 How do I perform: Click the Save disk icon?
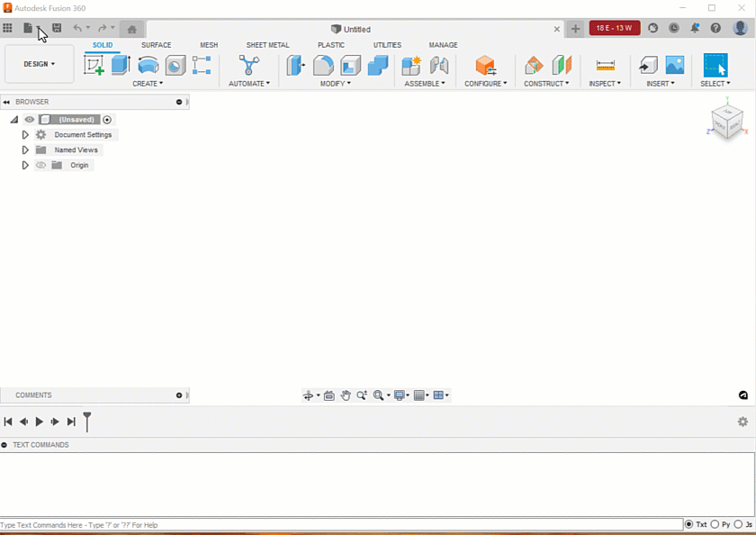pos(57,28)
